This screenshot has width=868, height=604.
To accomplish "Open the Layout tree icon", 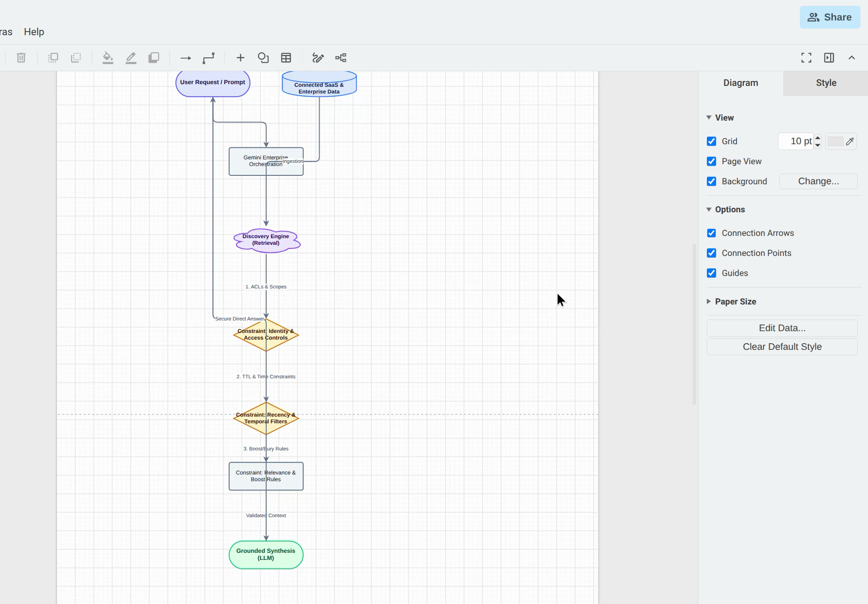I will (x=341, y=58).
